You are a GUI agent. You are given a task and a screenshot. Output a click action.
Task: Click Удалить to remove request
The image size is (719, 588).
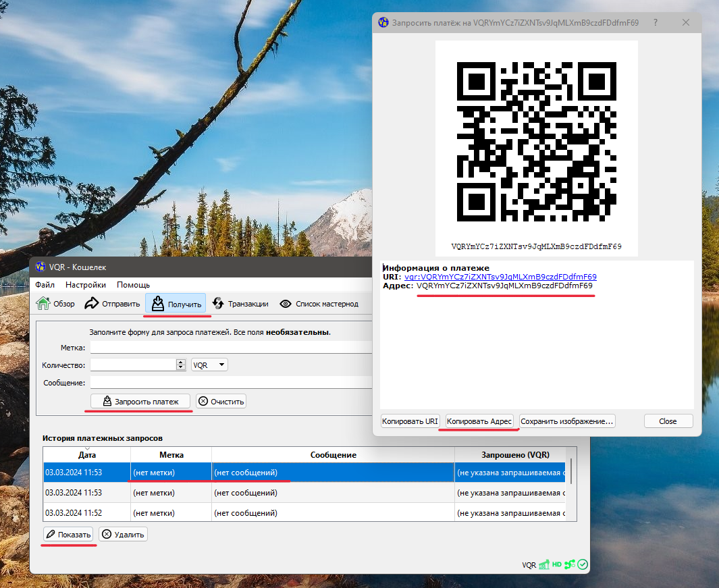[x=123, y=535]
